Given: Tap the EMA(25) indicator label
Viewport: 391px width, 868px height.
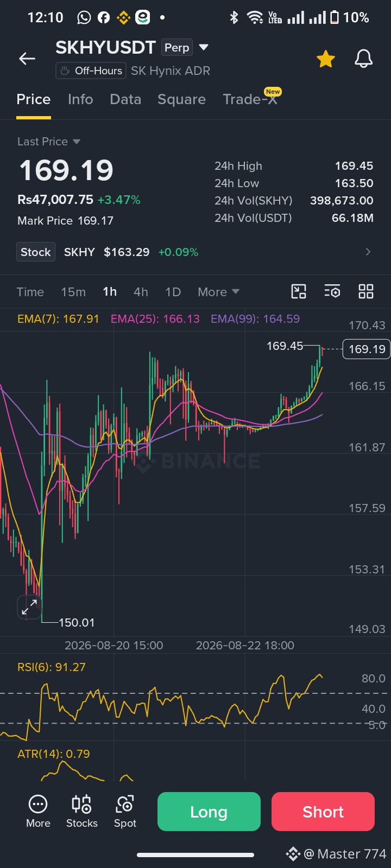Looking at the screenshot, I should coord(155,319).
